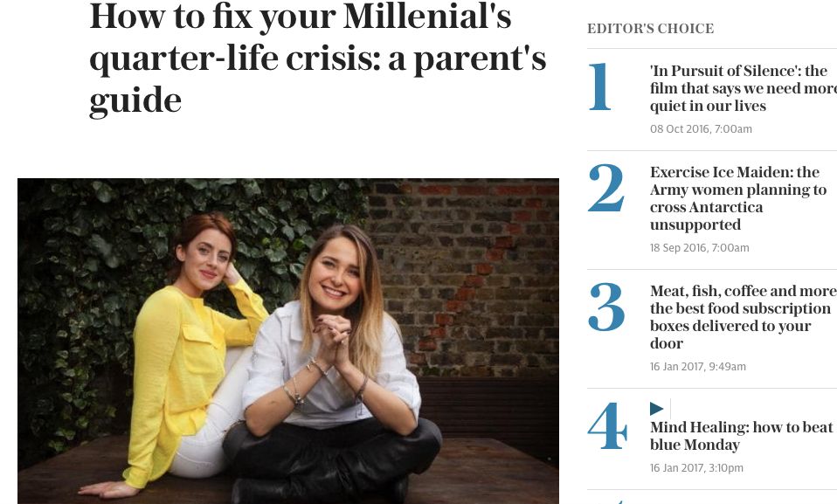Viewport: 837px width, 504px height.
Task: Open 'In Pursuit of Silence' film article
Action: (x=738, y=88)
